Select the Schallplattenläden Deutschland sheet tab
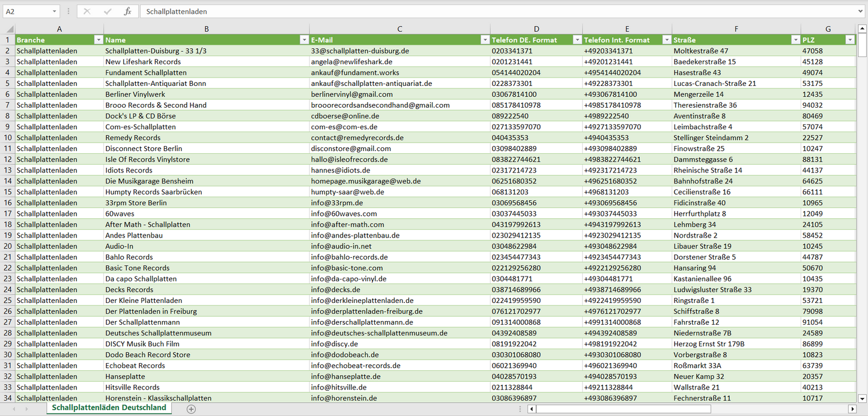Viewport: 868px width, 416px height. [109, 408]
